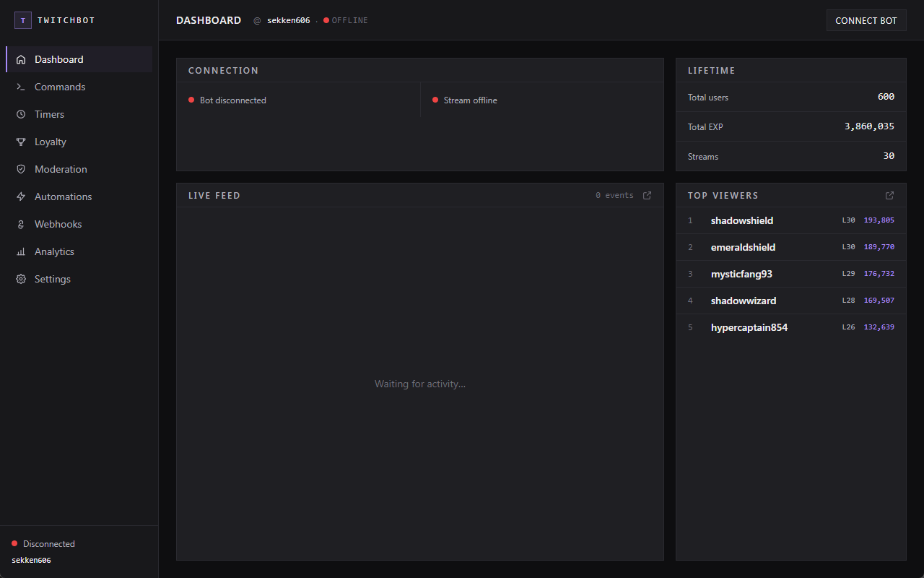
Task: Click the Total users label
Action: pos(708,98)
